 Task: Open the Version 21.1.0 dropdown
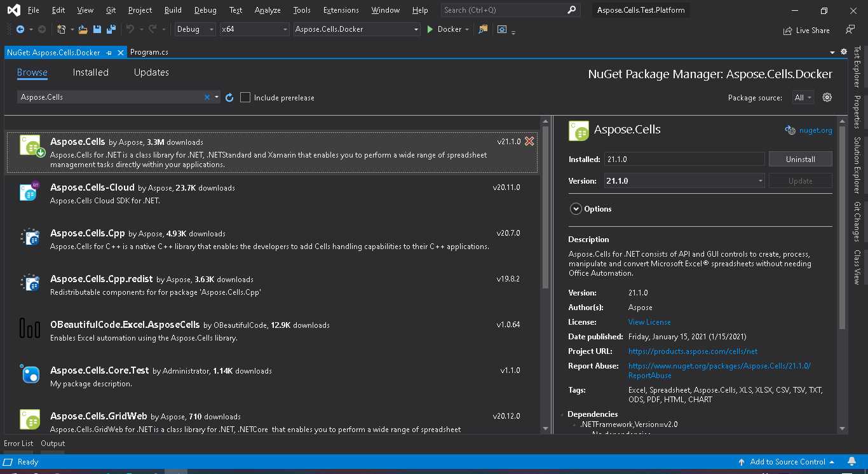684,181
